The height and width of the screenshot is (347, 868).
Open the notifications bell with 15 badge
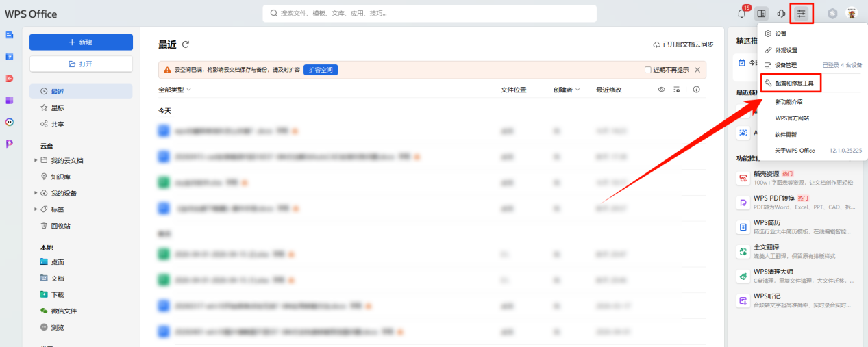click(x=742, y=13)
